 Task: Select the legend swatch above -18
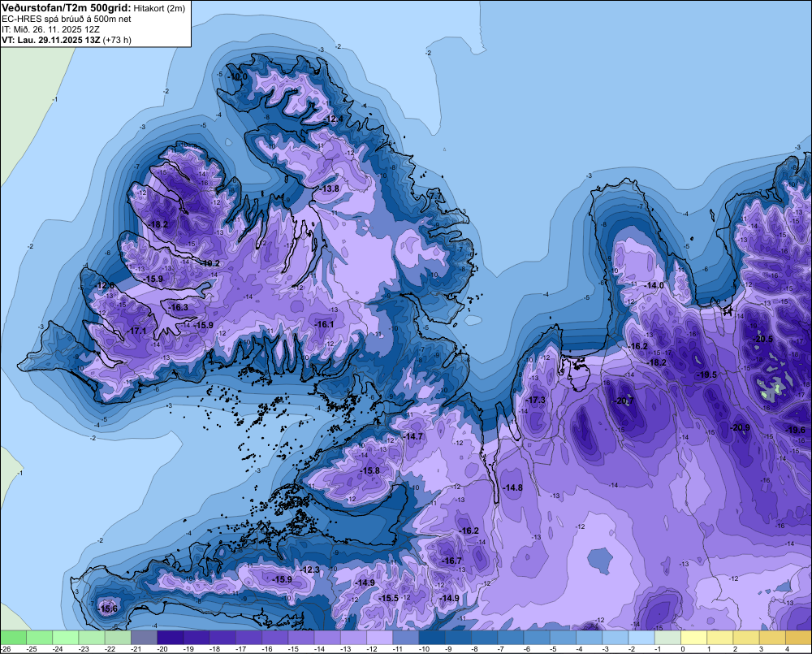222,638
